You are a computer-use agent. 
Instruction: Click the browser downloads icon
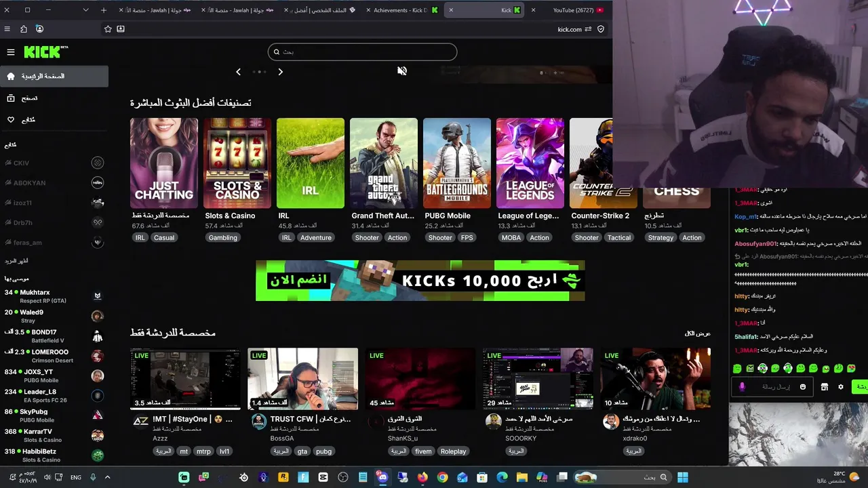click(121, 29)
